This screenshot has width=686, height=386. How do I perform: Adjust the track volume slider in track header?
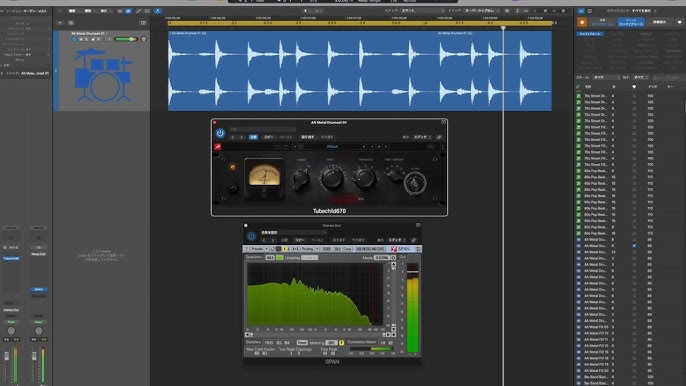126,39
